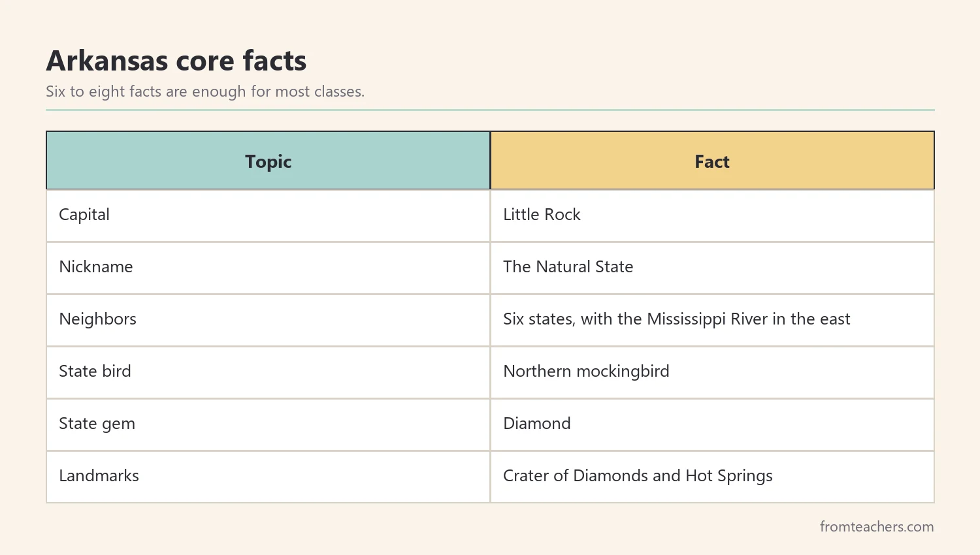Viewport: 980px width, 555px height.
Task: Select the subtitle about six to eight facts
Action: [205, 91]
